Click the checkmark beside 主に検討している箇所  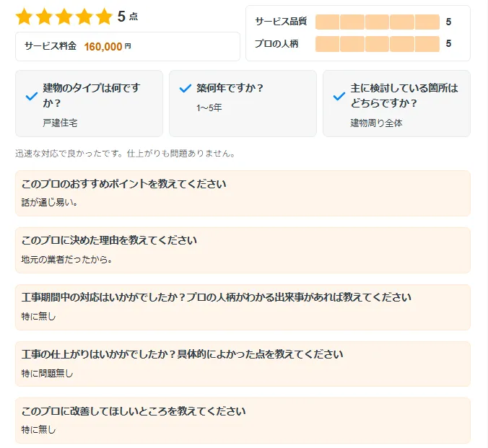339,96
